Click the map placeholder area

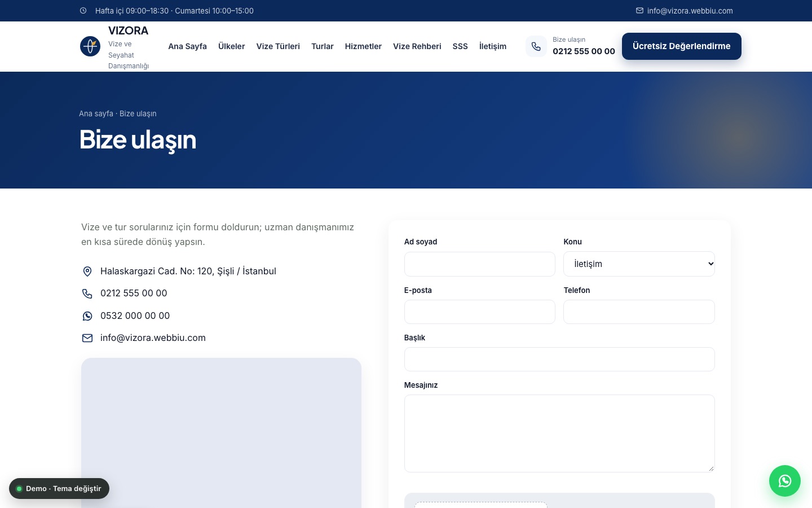(221, 433)
